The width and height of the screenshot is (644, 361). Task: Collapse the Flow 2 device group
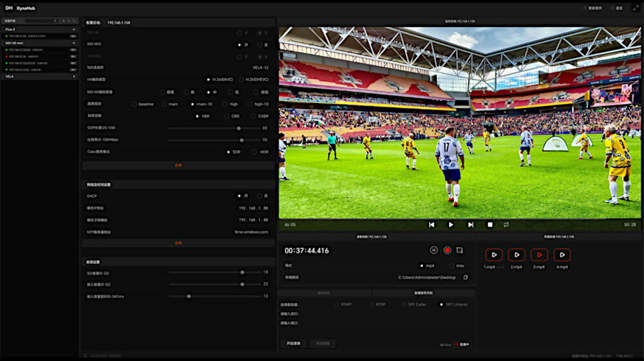[x=73, y=30]
